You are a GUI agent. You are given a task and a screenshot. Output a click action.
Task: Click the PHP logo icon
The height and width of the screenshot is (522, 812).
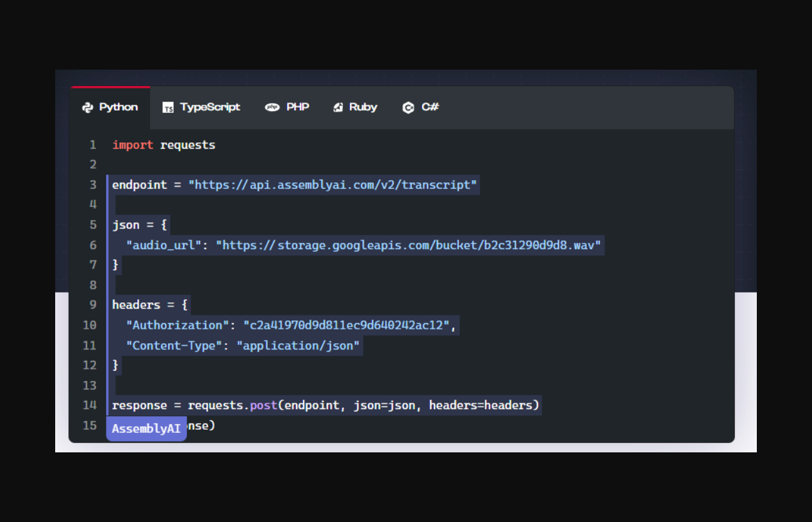pos(272,107)
